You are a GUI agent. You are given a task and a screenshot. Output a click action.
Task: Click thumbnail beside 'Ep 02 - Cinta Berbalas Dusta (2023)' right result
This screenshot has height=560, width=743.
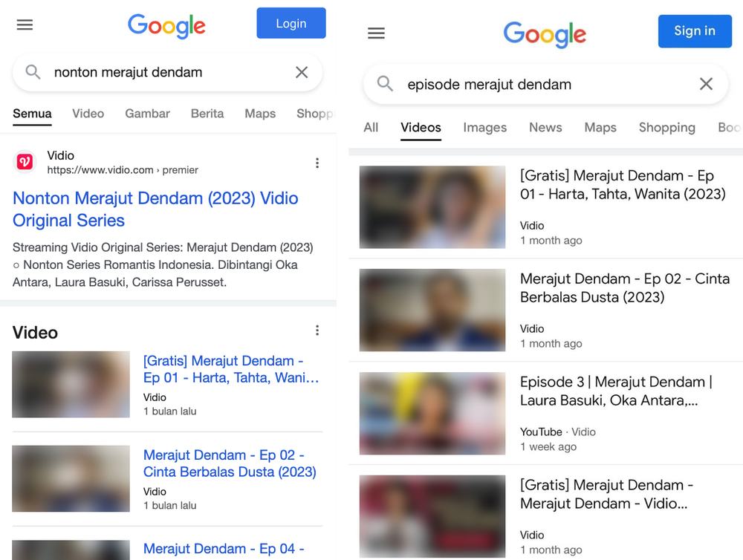[x=432, y=310]
